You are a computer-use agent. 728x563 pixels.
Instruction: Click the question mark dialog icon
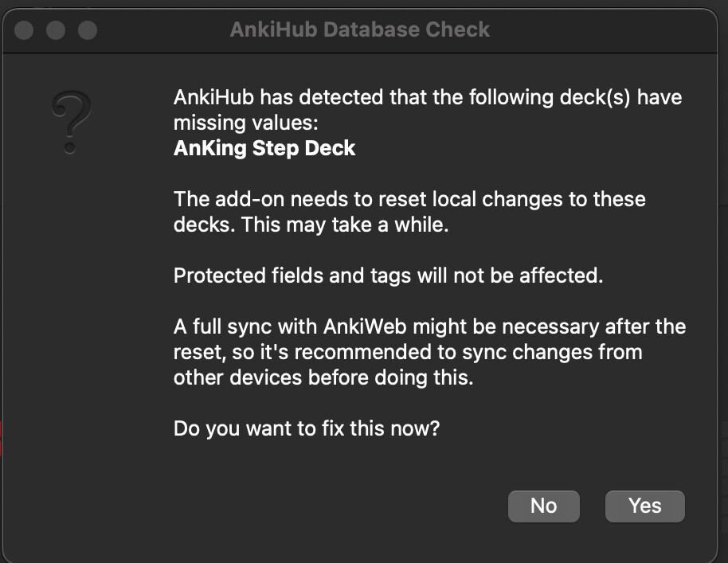coord(72,122)
